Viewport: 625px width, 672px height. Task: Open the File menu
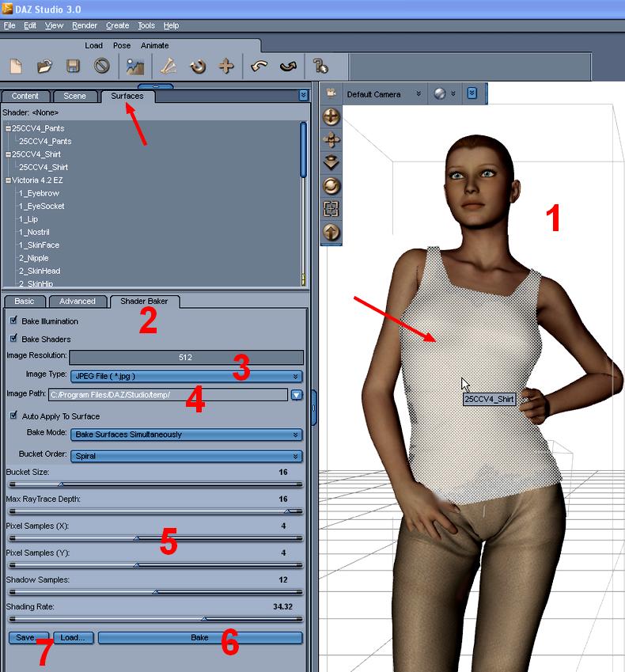(9, 25)
